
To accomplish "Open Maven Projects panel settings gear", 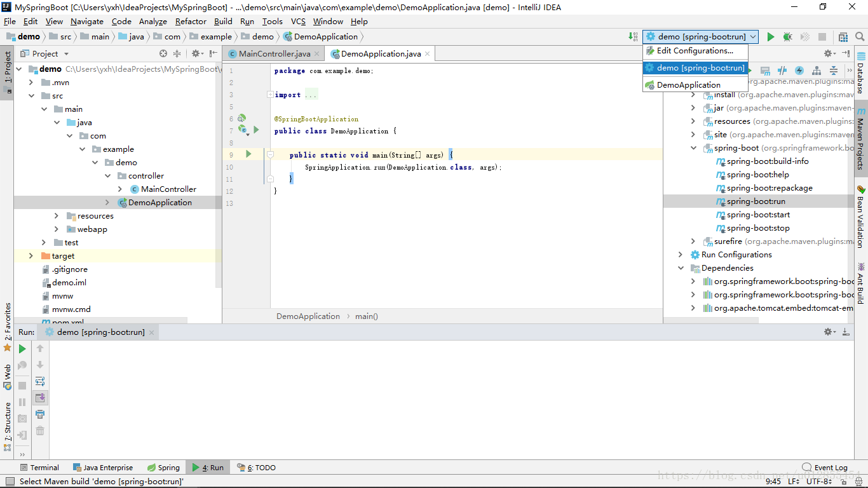I will 829,54.
